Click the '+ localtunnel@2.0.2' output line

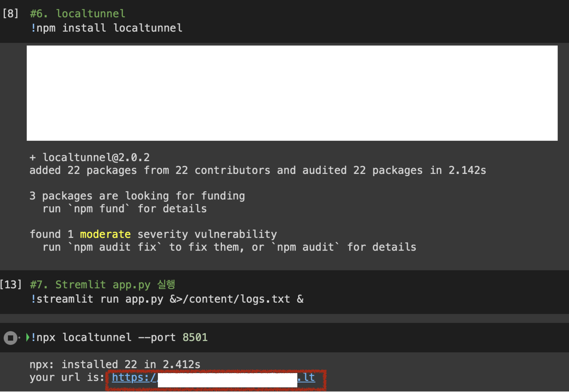(x=90, y=157)
